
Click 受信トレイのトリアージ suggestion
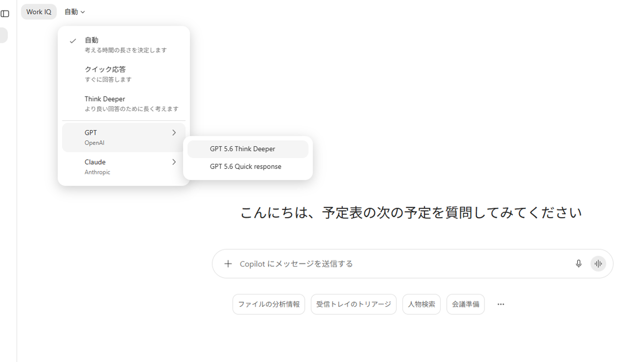click(354, 304)
